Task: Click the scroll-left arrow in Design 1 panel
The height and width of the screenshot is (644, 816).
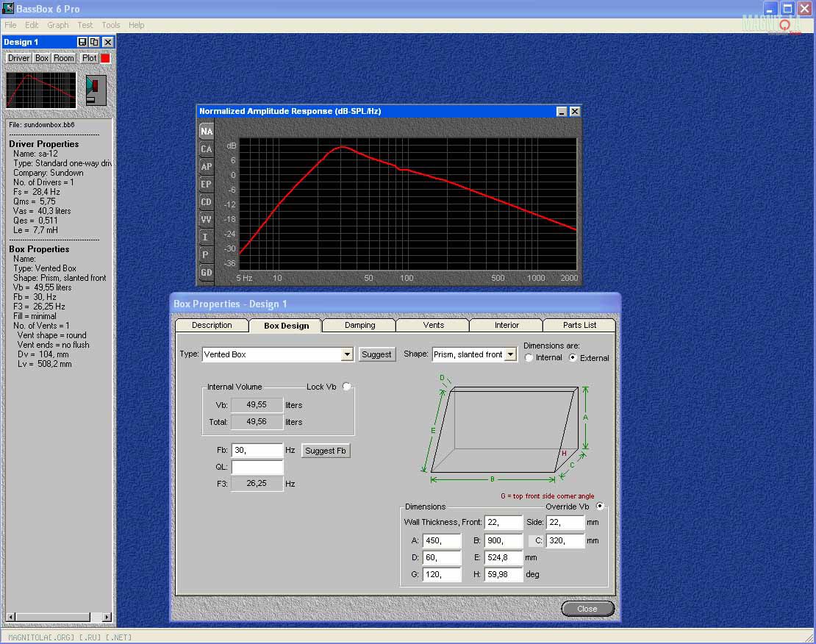Action: click(11, 617)
